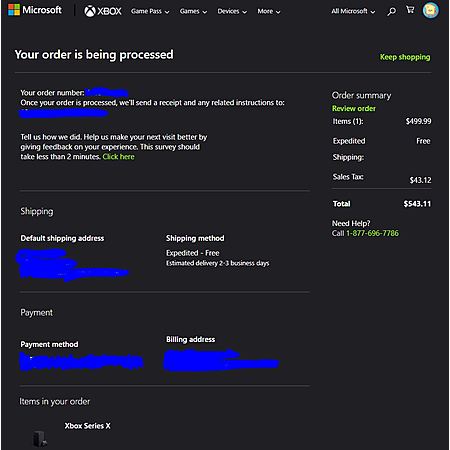The height and width of the screenshot is (450, 450).
Task: Click the 'Your order is being processed' heading
Action: click(94, 55)
